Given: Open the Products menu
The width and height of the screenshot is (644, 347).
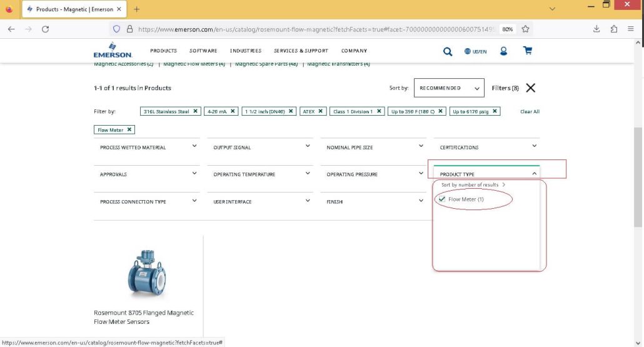Looking at the screenshot, I should click(163, 51).
